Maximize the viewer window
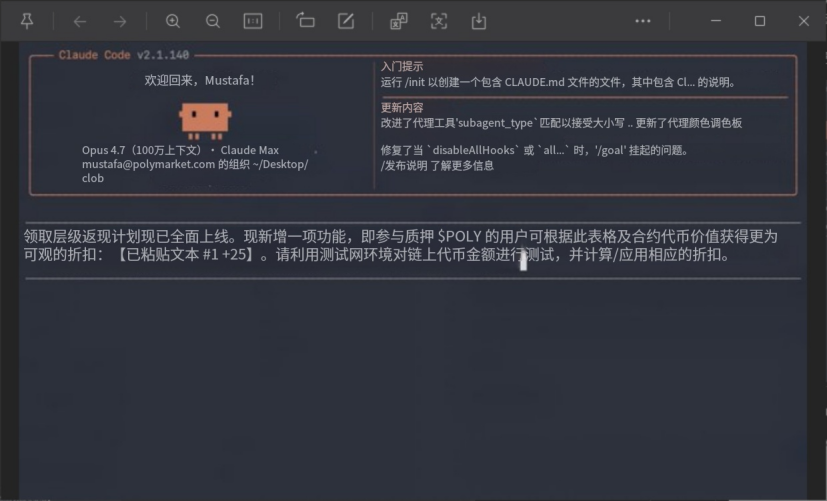Viewport: 827px width, 501px height. [760, 21]
